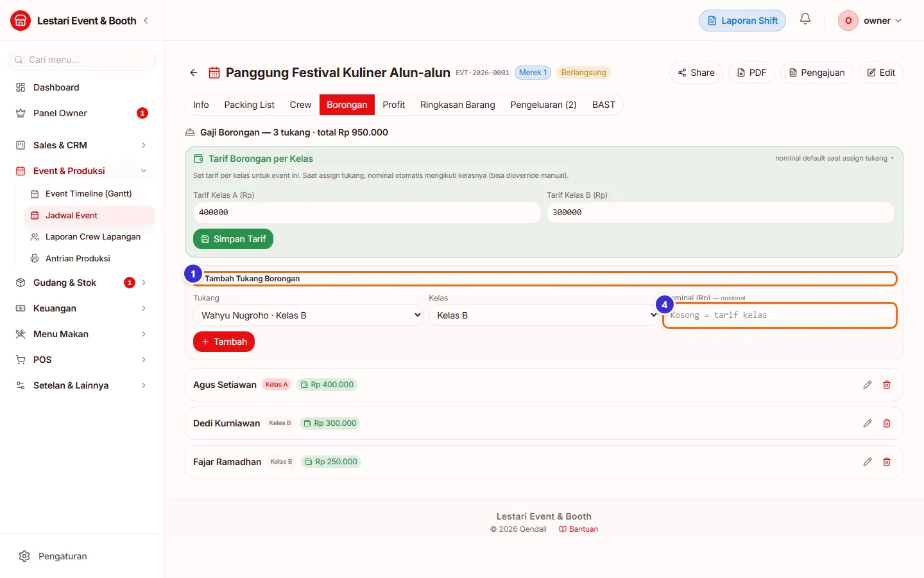Edit Fajar Ramadhan row with pencil icon
This screenshot has width=924, height=578.
[x=868, y=462]
